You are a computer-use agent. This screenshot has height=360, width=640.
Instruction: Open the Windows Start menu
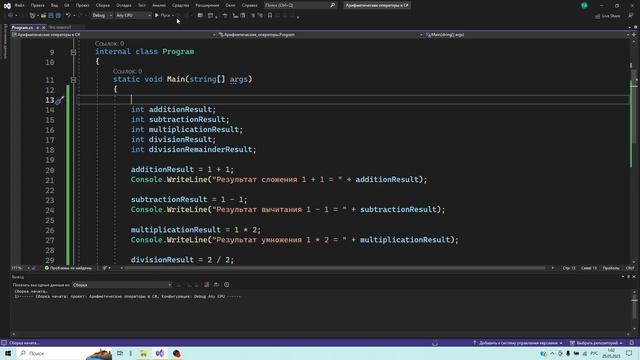(x=8, y=353)
